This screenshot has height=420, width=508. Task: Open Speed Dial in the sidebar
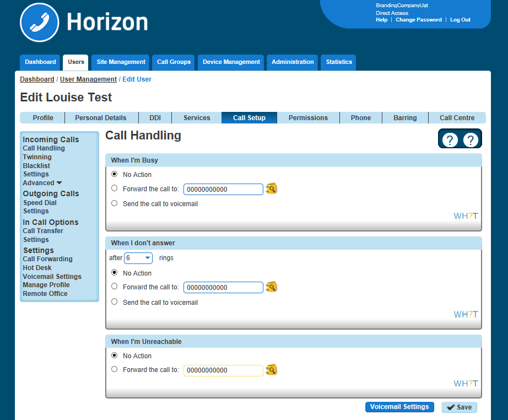40,202
